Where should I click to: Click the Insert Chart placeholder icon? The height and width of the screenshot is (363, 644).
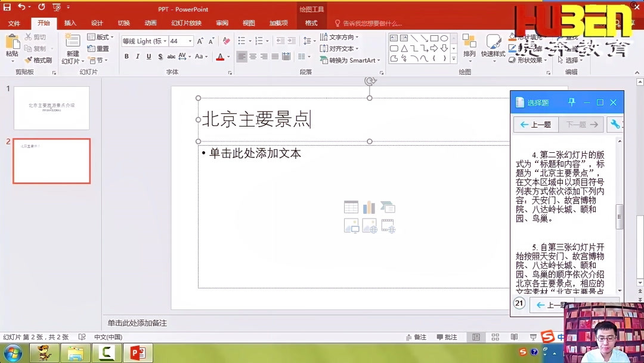point(368,206)
